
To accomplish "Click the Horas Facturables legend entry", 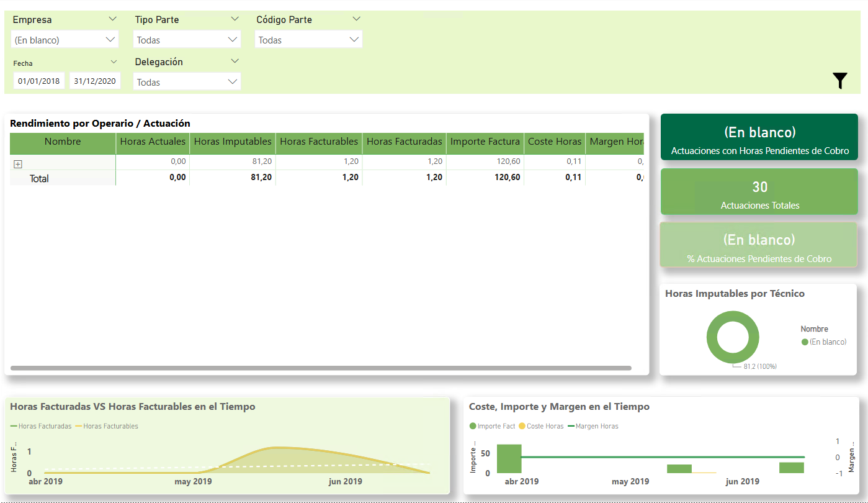I will pyautogui.click(x=106, y=427).
